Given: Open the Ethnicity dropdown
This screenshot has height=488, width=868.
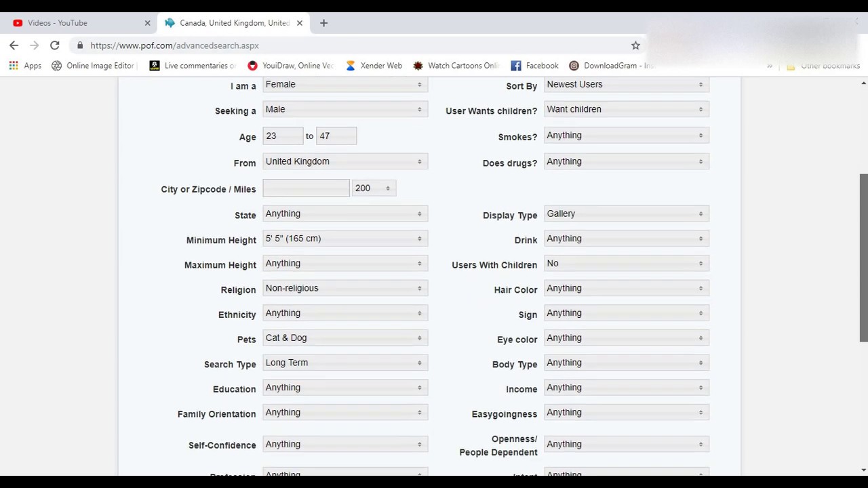Looking at the screenshot, I should [x=345, y=313].
